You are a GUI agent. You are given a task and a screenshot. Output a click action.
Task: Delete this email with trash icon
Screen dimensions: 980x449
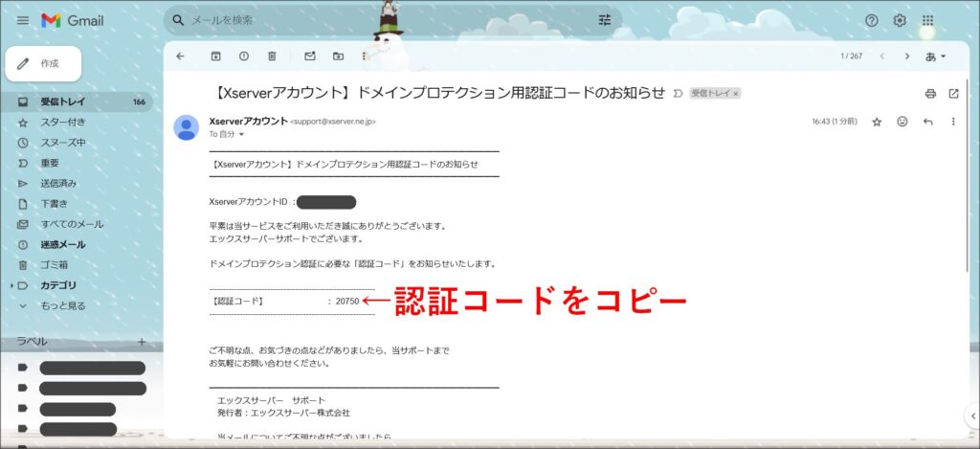coord(272,56)
